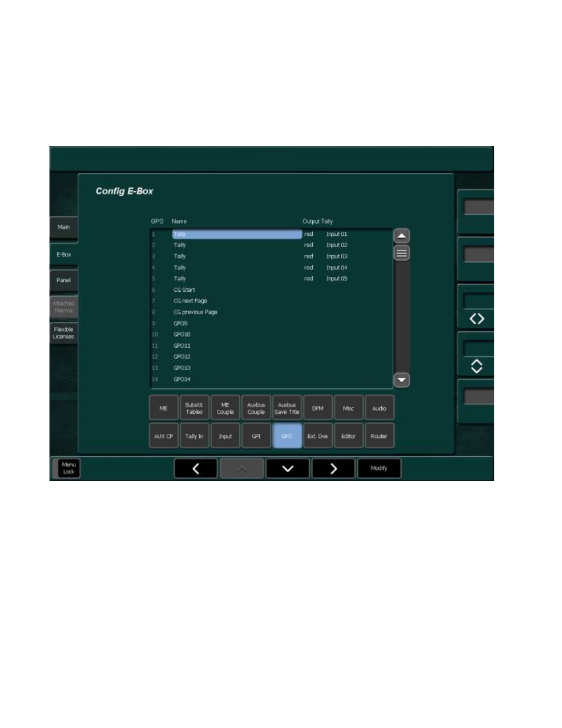The image size is (562, 728).
Task: Select the DPM button
Action: click(318, 409)
